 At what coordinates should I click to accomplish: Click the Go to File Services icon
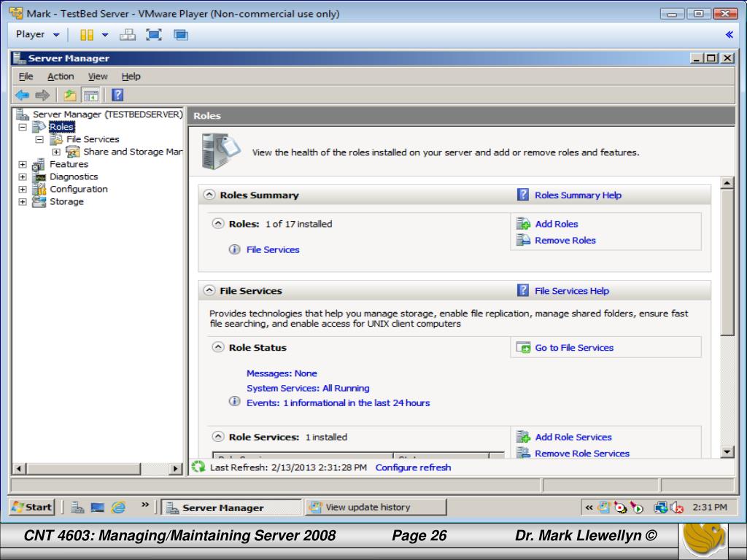(523, 348)
